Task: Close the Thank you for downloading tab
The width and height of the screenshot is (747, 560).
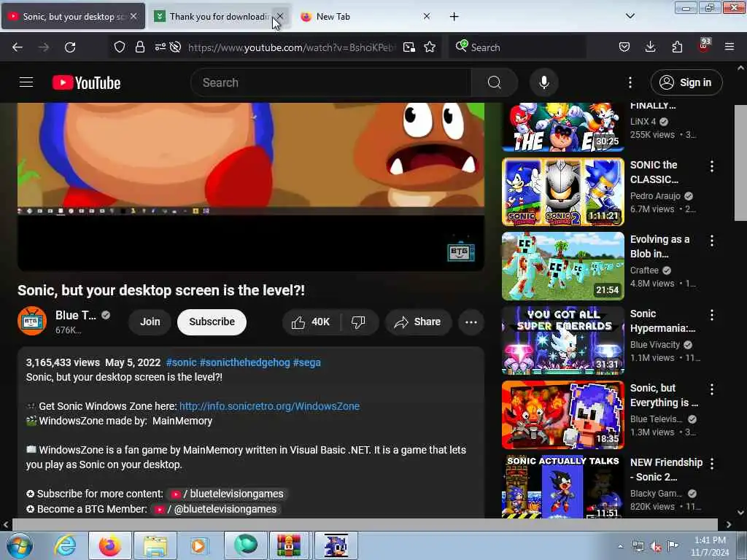Action: 280,16
